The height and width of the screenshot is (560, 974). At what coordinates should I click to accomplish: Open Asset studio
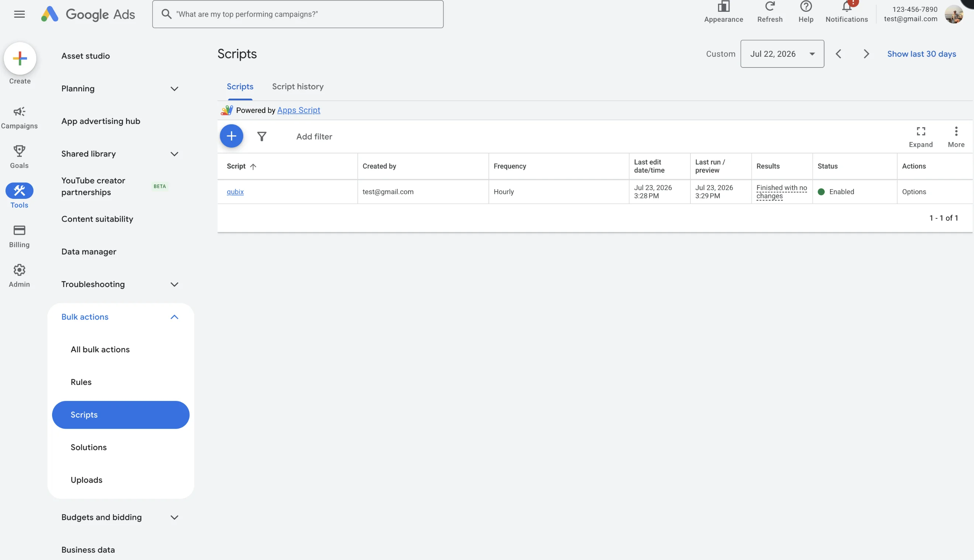85,56
